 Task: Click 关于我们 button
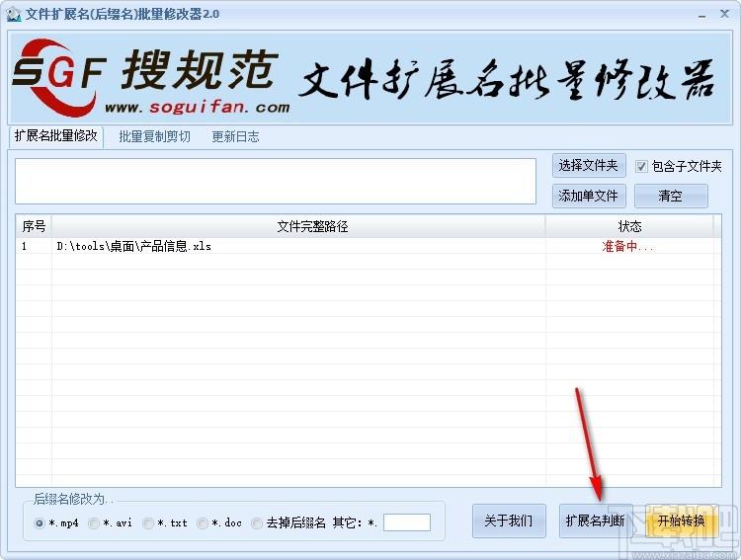[509, 520]
